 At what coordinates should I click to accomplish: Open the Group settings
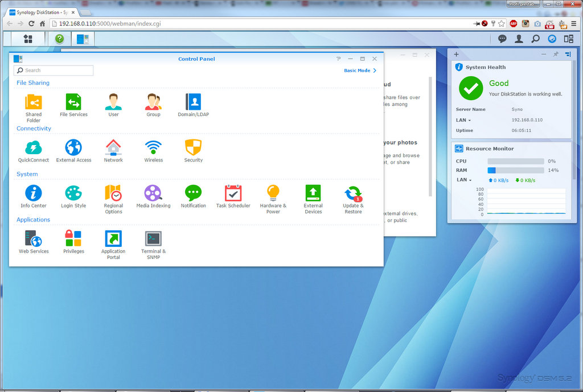tap(153, 105)
